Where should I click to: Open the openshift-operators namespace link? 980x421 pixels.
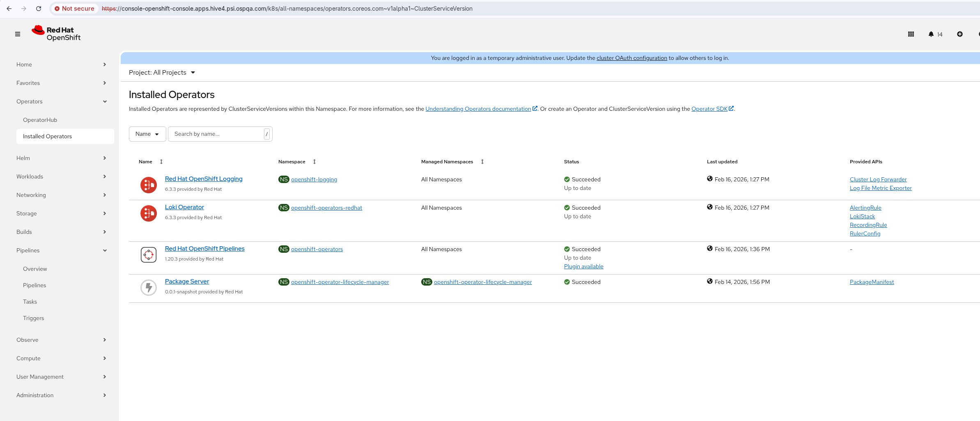(317, 249)
